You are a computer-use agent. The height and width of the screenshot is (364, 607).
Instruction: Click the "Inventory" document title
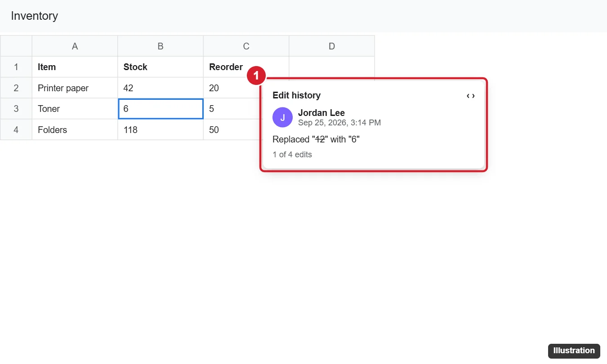(x=35, y=16)
